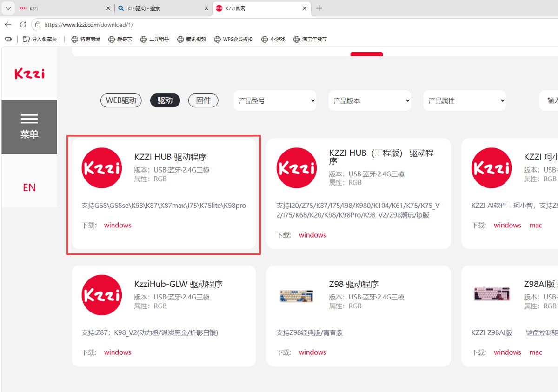Open the WPS会员折扣 bookmark
558x392 pixels.
tap(233, 40)
